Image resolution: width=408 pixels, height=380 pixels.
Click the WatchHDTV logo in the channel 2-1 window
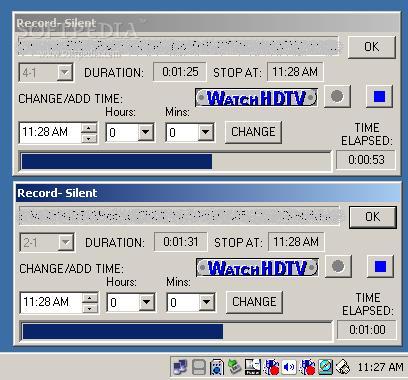coord(257,267)
